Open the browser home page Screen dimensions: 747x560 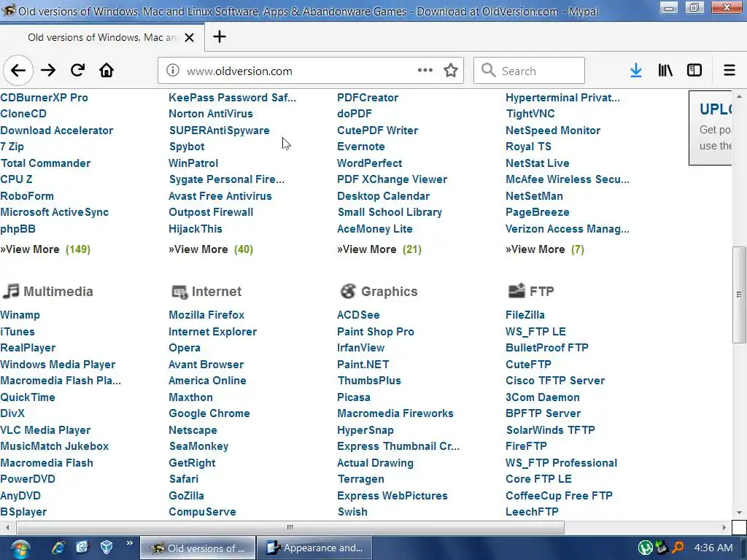point(107,71)
